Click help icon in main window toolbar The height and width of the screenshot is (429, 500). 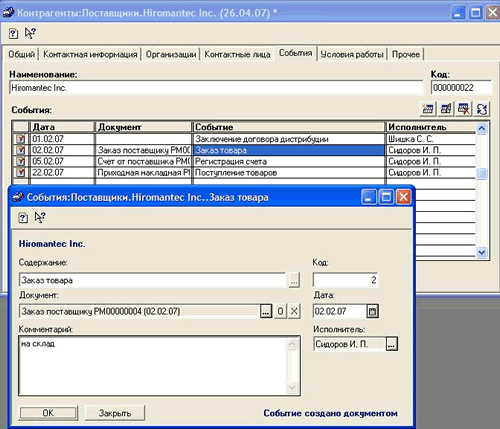(13, 33)
